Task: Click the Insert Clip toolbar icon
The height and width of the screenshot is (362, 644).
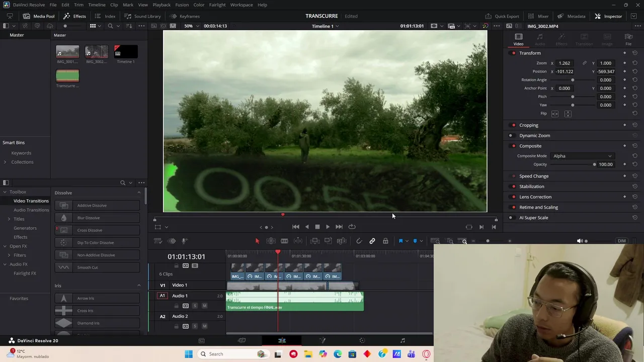Action: point(315,241)
